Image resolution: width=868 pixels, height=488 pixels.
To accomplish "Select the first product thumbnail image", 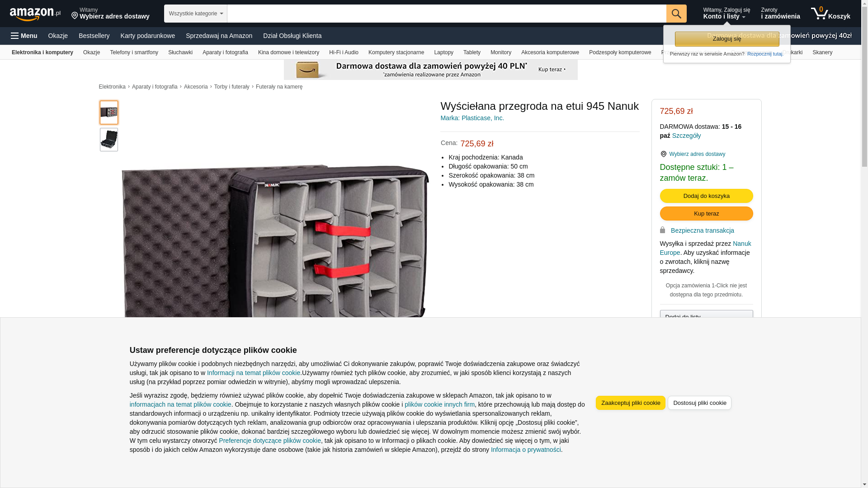I will tap(109, 113).
